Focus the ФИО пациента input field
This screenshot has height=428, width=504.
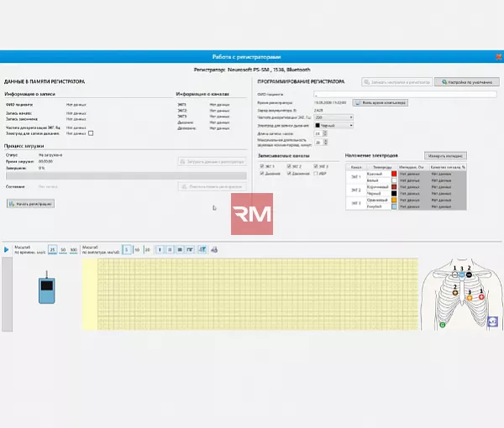[x=405, y=94]
